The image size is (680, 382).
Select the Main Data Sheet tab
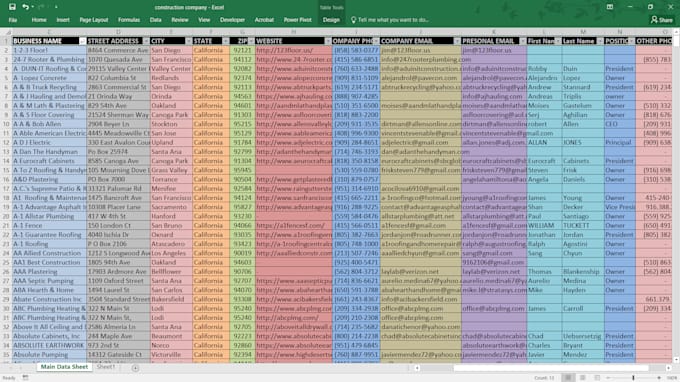click(x=64, y=367)
